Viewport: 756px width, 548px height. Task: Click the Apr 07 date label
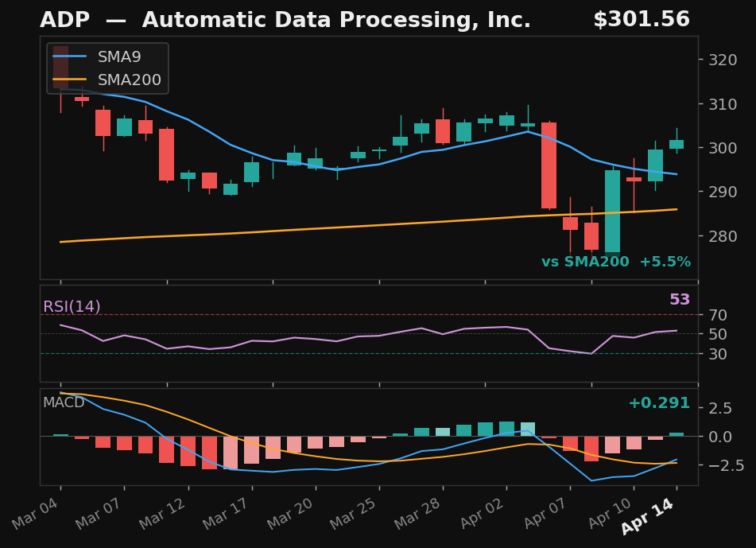coord(546,513)
